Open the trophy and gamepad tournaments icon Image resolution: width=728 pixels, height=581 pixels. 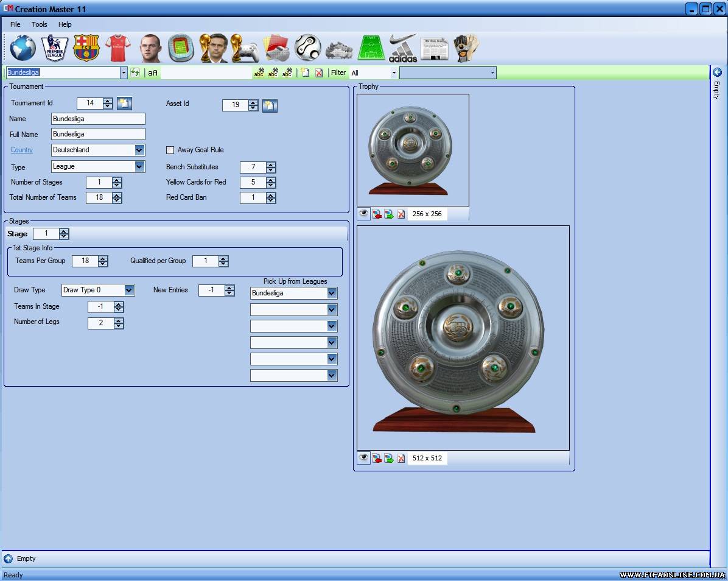(x=245, y=48)
